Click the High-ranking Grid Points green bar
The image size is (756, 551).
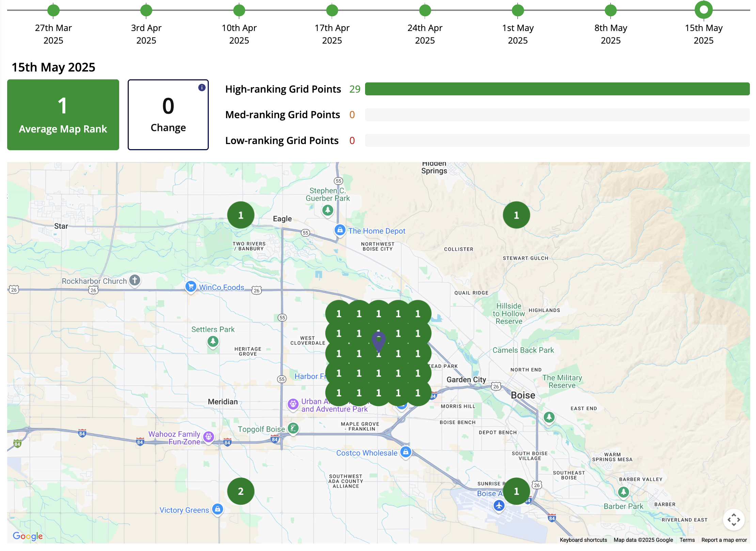[x=557, y=89]
